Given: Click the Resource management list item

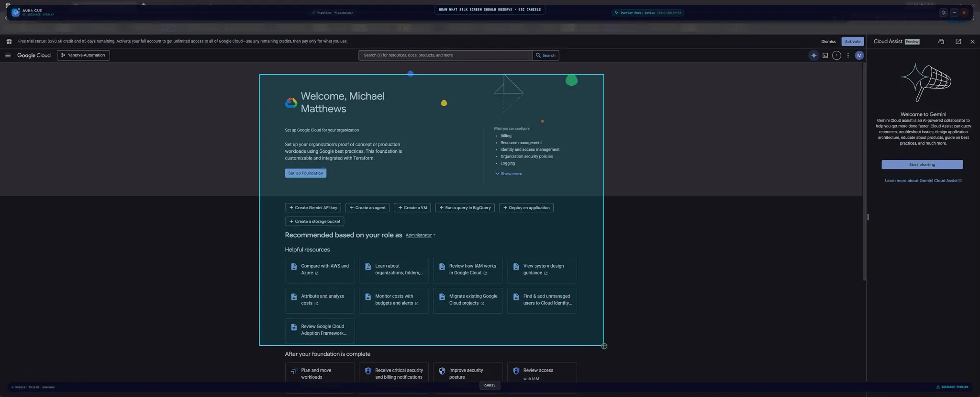Looking at the screenshot, I should click(521, 143).
